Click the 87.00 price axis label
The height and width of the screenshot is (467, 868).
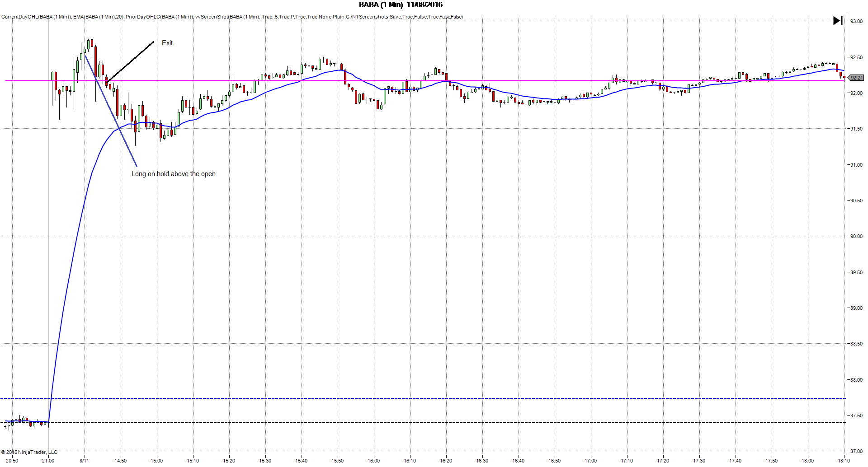coord(856,451)
